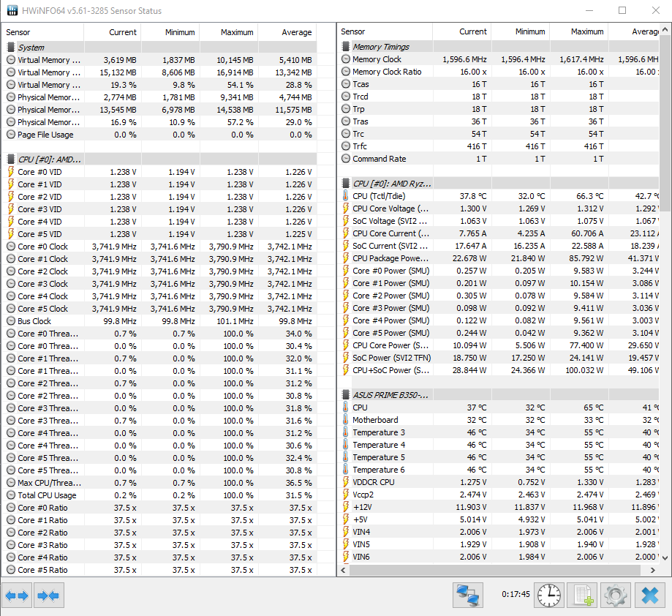
Task: Click the lightning icon beside Core #0 VID
Action: pyautogui.click(x=11, y=172)
